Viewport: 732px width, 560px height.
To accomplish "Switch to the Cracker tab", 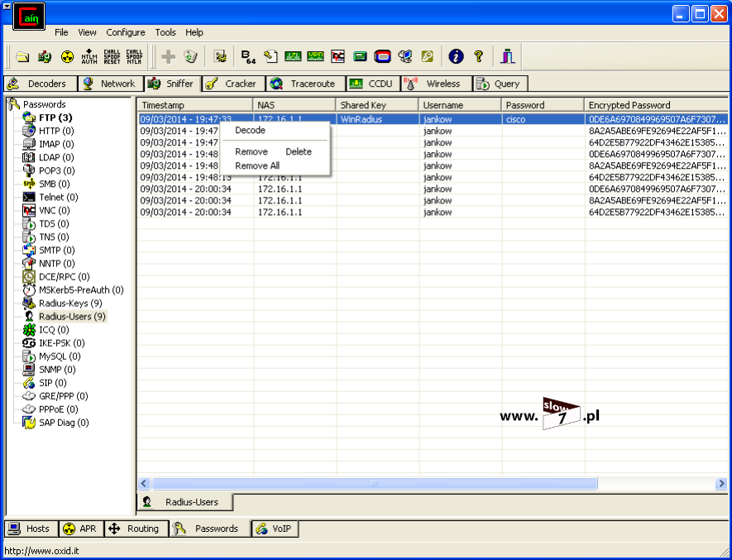I will (x=233, y=84).
